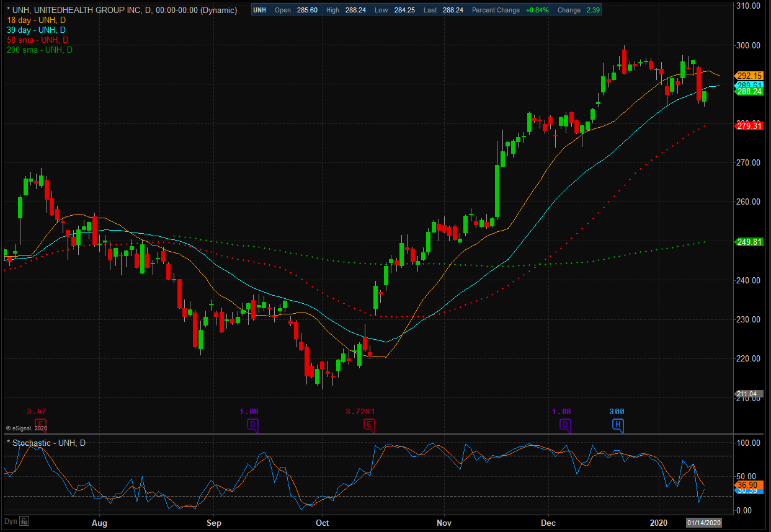Click the orange 292.15 price tag
The width and height of the screenshot is (771, 532).
pos(749,76)
